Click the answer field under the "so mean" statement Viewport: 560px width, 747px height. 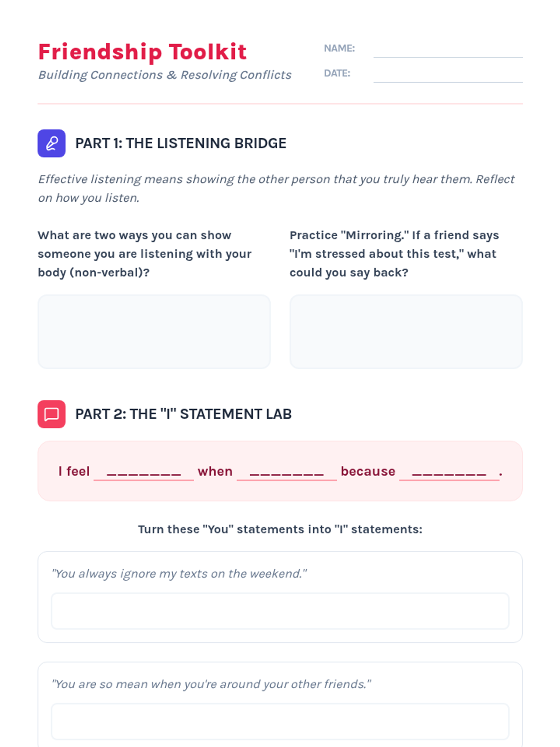[280, 721]
